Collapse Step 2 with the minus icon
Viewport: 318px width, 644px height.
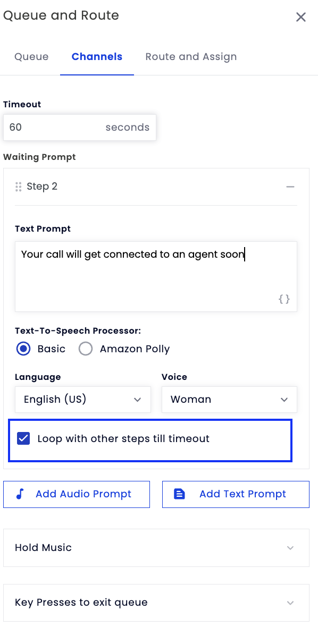pyautogui.click(x=290, y=187)
